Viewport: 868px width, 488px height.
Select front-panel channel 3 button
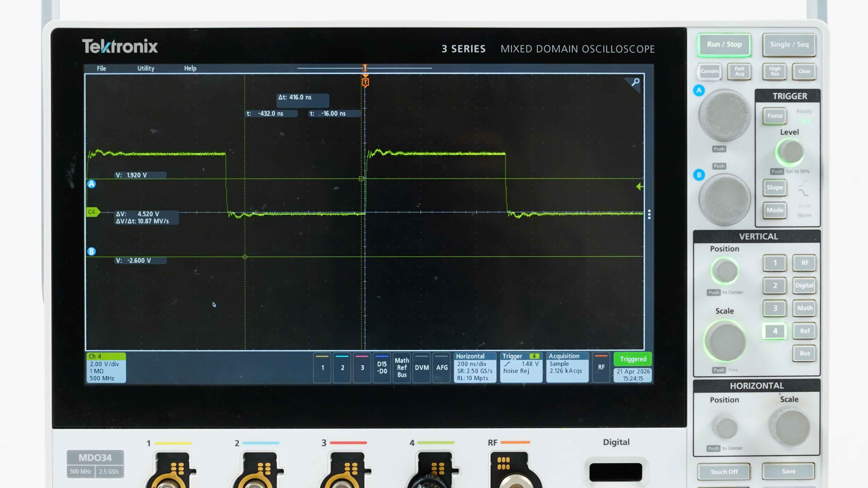coord(775,308)
